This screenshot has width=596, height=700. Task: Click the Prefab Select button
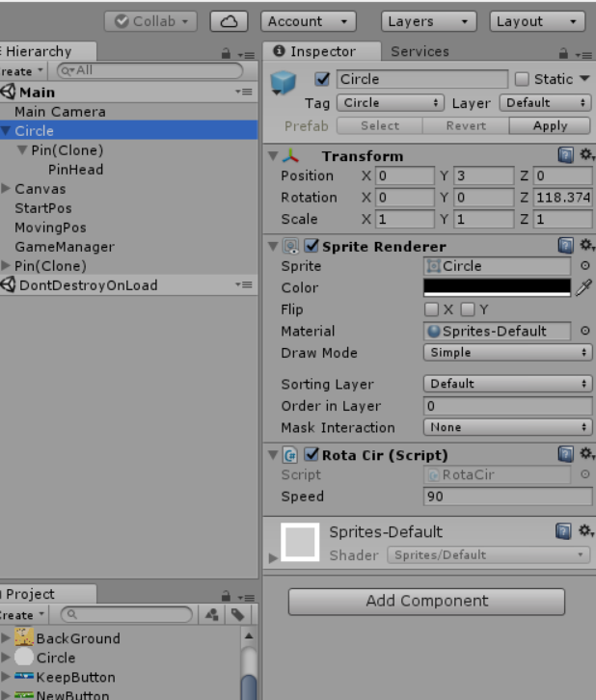(379, 125)
